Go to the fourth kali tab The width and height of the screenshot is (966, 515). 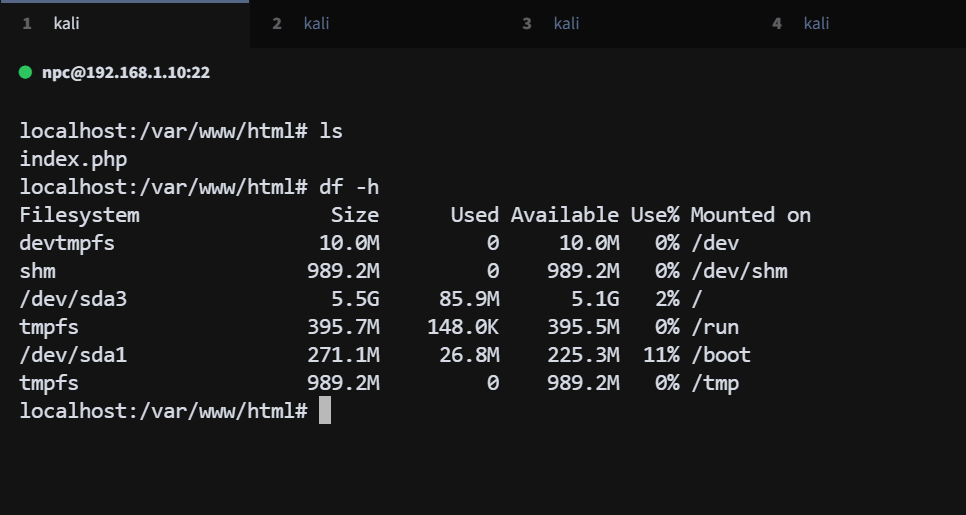(x=816, y=24)
